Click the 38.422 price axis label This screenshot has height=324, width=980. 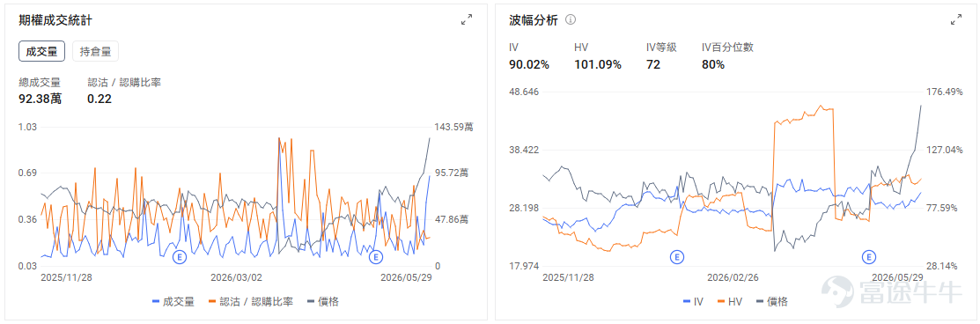525,151
